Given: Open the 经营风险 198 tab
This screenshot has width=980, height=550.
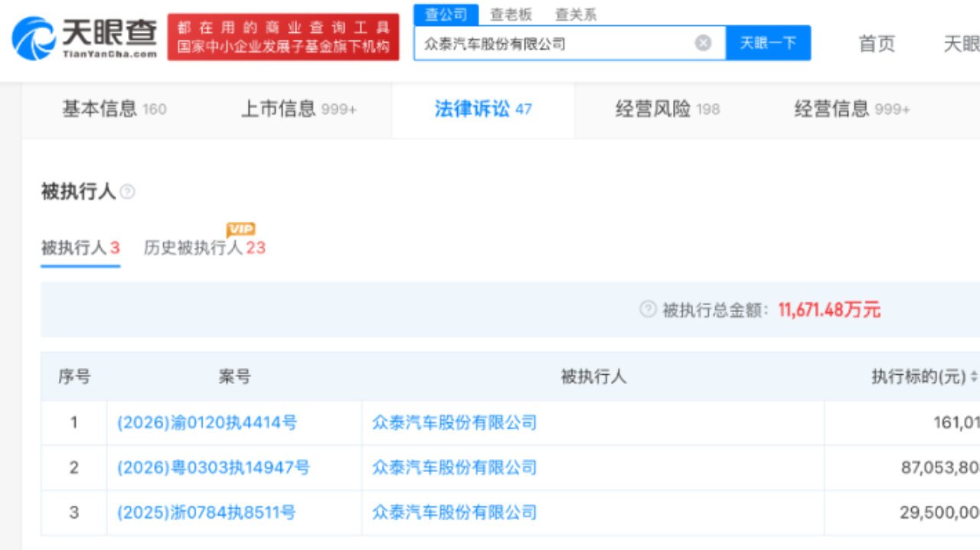Looking at the screenshot, I should [x=668, y=109].
